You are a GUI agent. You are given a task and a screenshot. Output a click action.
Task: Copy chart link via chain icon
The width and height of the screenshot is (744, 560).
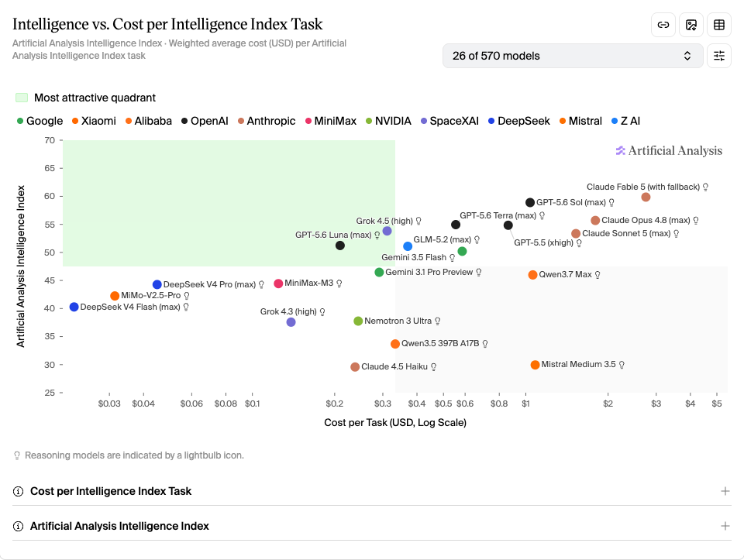click(663, 25)
